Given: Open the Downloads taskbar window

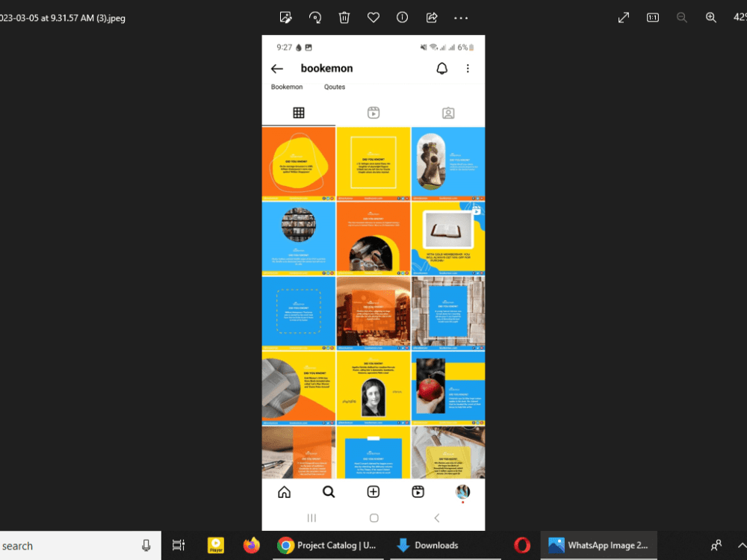Looking at the screenshot, I should click(445, 545).
